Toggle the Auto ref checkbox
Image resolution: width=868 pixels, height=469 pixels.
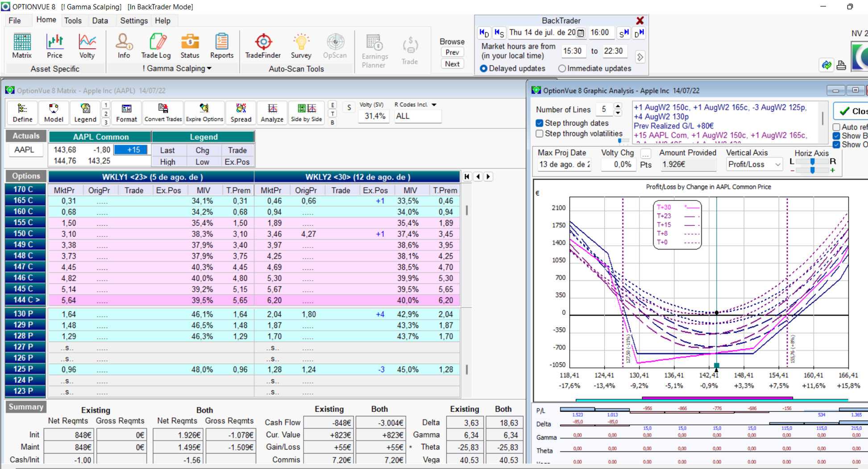[x=837, y=127]
